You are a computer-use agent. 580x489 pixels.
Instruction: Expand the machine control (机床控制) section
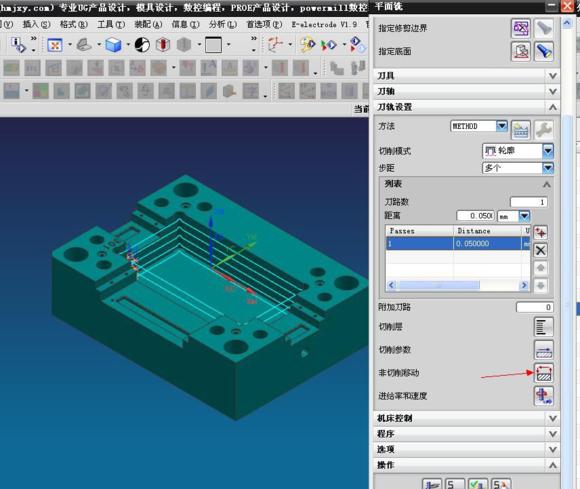467,418
